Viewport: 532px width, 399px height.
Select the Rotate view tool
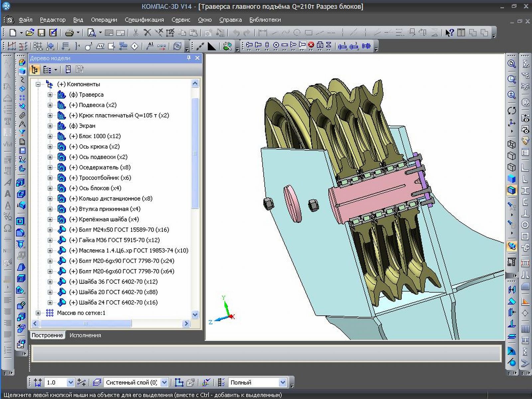(x=512, y=111)
